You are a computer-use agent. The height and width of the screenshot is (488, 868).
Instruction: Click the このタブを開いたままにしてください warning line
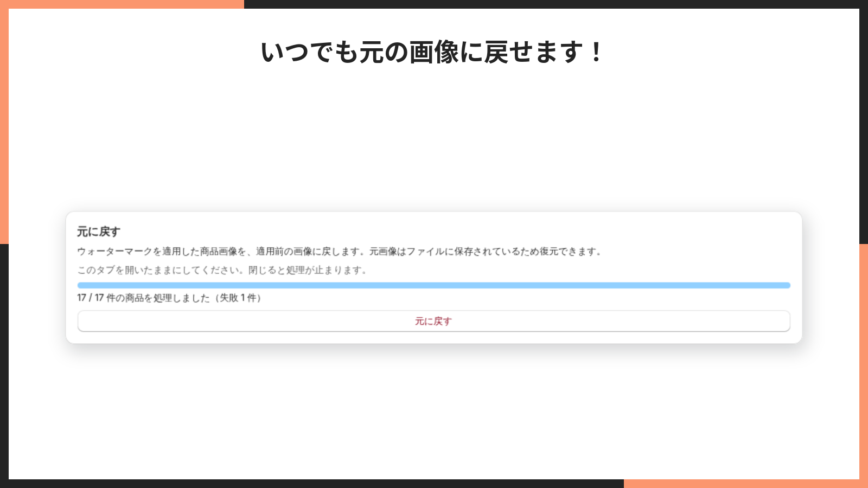pyautogui.click(x=222, y=270)
